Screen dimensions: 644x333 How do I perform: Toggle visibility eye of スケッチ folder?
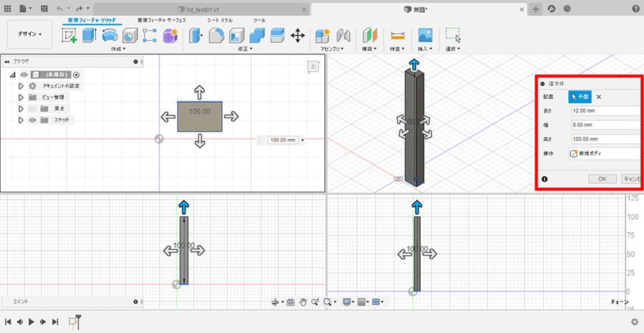32,120
